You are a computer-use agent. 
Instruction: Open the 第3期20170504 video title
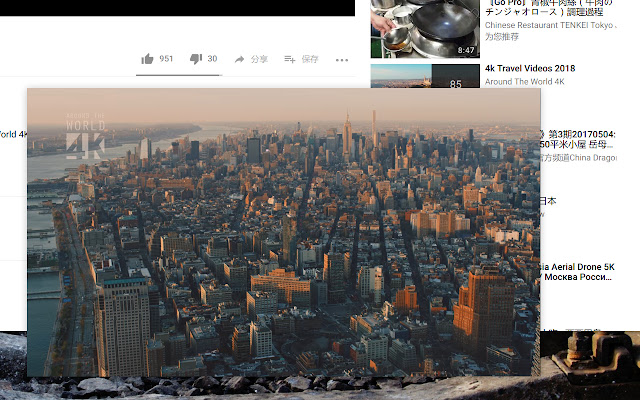578,139
